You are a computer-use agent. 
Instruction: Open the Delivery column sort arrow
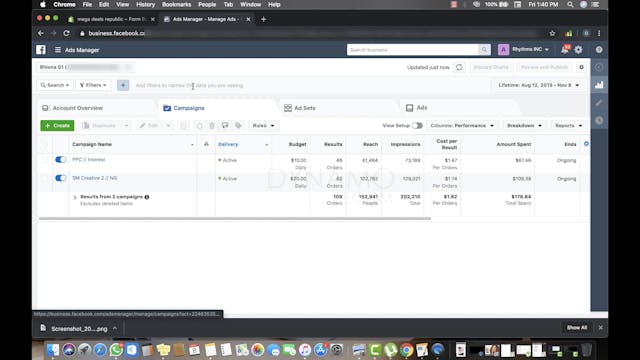point(267,144)
